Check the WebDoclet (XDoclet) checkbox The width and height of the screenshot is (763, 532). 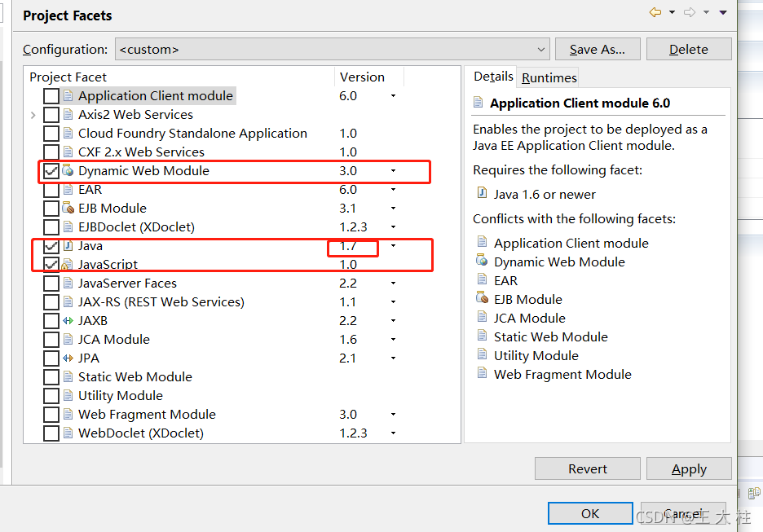pos(51,433)
